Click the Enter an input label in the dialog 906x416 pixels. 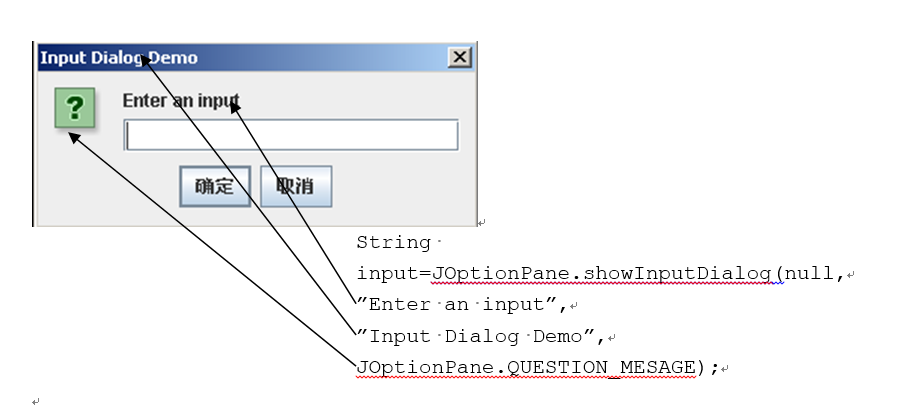pyautogui.click(x=181, y=101)
